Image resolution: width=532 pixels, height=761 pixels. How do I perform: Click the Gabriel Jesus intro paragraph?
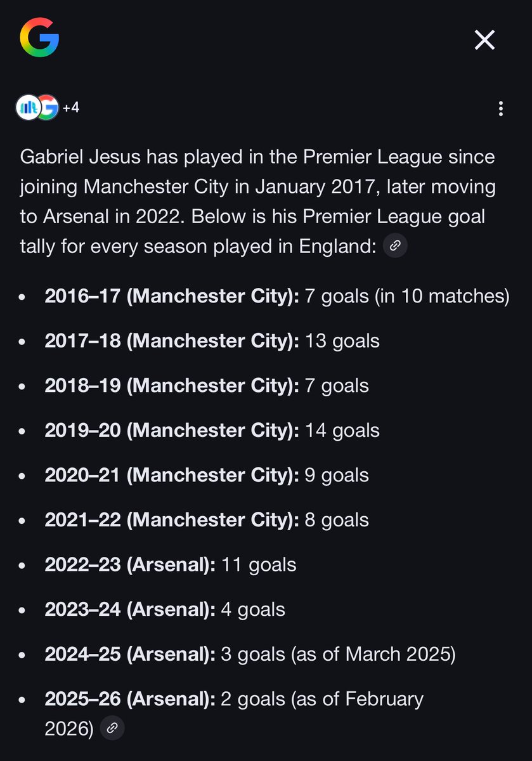tap(257, 200)
